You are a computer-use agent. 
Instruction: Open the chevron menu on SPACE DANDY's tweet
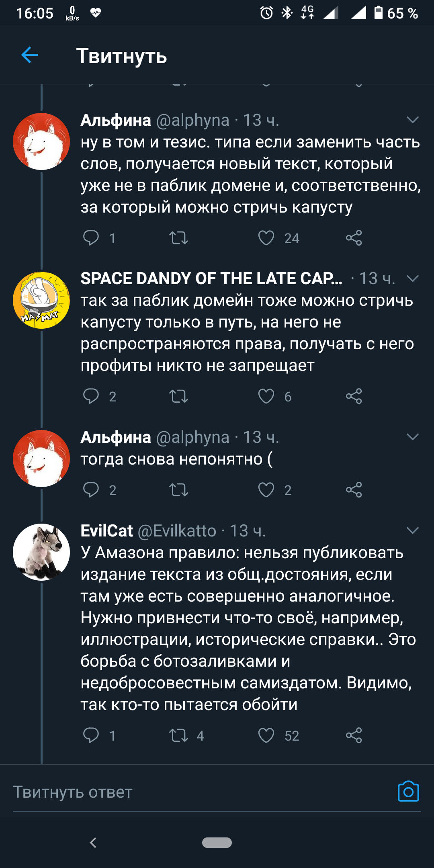coord(413,278)
